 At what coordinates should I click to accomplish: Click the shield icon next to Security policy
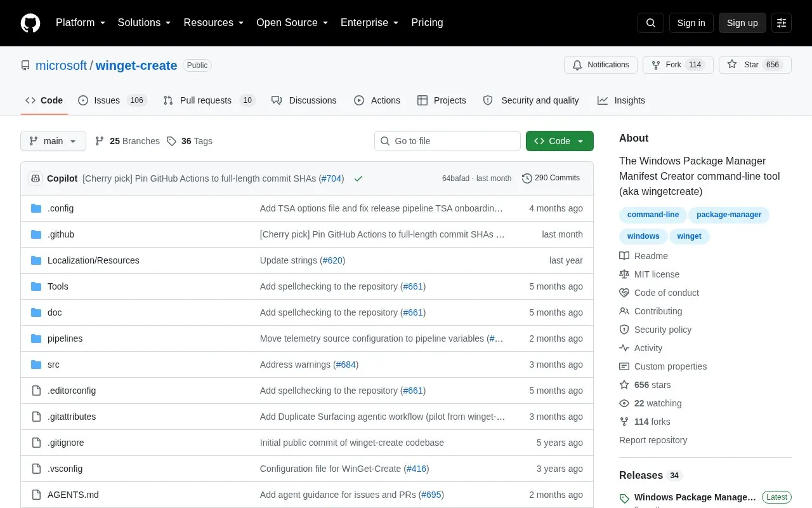pos(624,330)
